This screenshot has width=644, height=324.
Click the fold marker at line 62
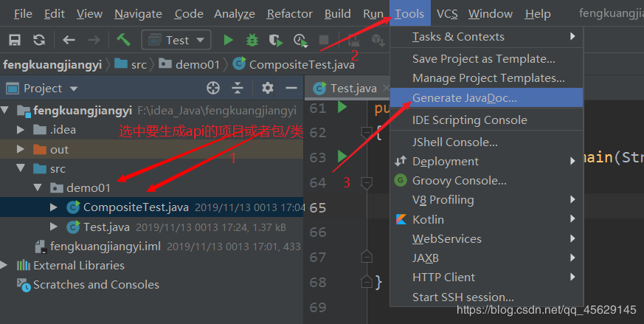click(x=366, y=132)
